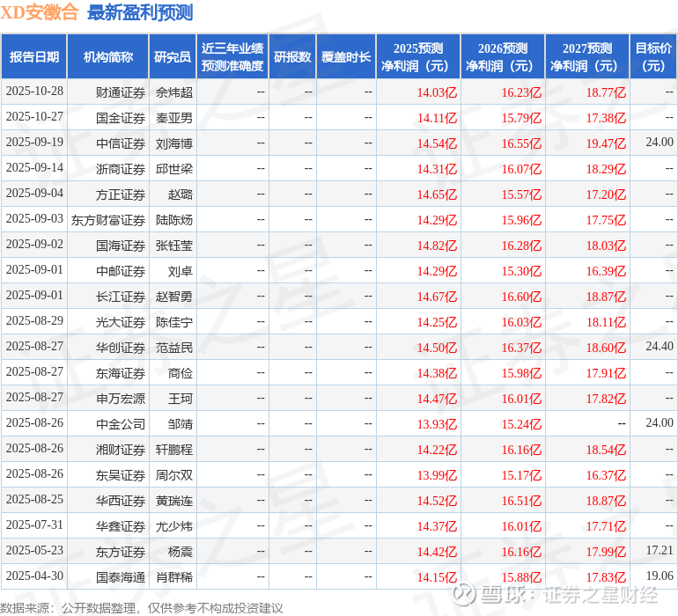Select the 东方财富证券 institution cell

tap(108, 220)
